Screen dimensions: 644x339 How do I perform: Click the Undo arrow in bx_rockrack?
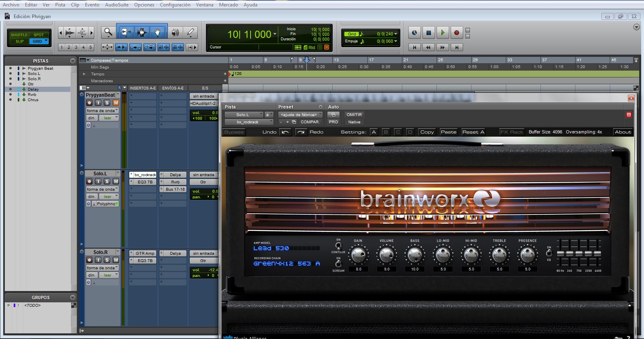click(285, 132)
